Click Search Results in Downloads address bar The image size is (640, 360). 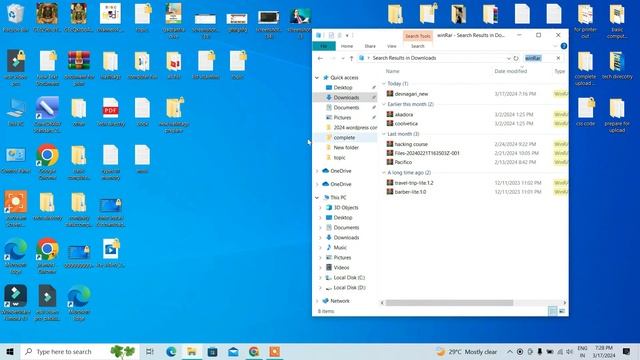(x=434, y=58)
